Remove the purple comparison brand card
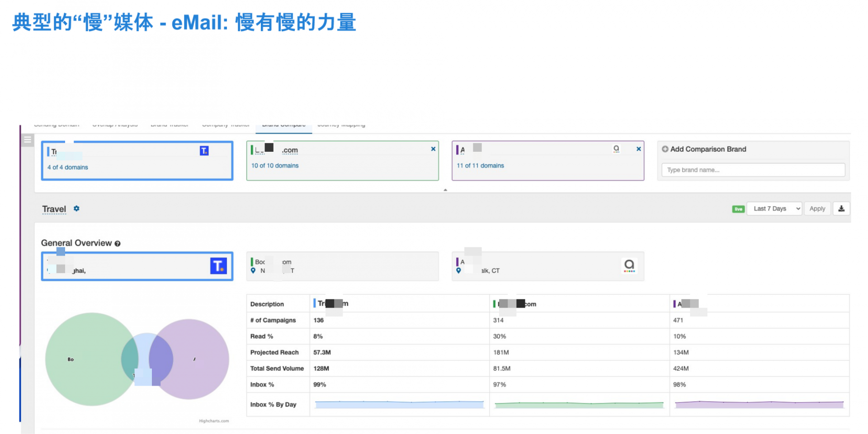Image resolution: width=868 pixels, height=434 pixels. [638, 149]
